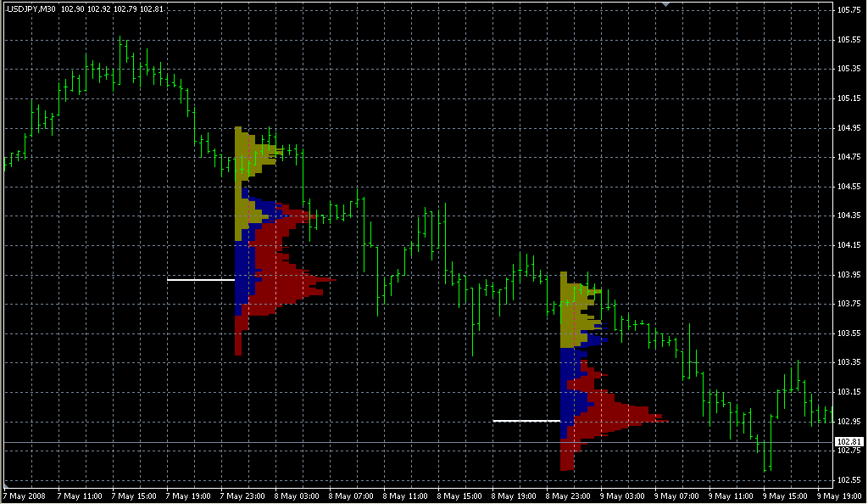Click the OHLC values 102.90 102.92 102.79 102.81
The image size is (868, 504).
pyautogui.click(x=112, y=9)
